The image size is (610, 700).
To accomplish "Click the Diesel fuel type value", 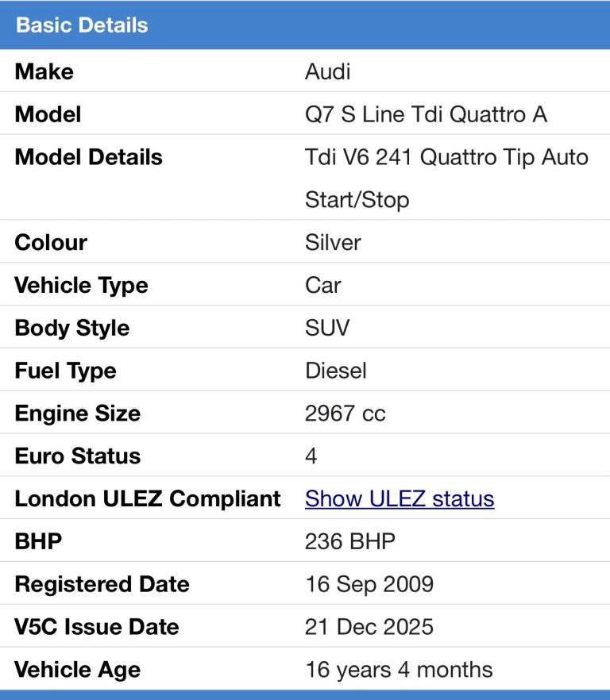I will (x=336, y=371).
